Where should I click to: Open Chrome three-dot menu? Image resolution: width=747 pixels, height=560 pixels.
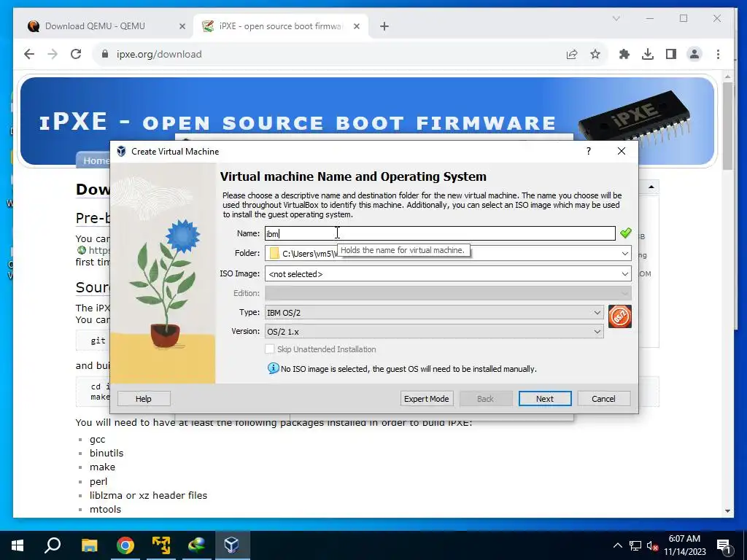[x=718, y=54]
